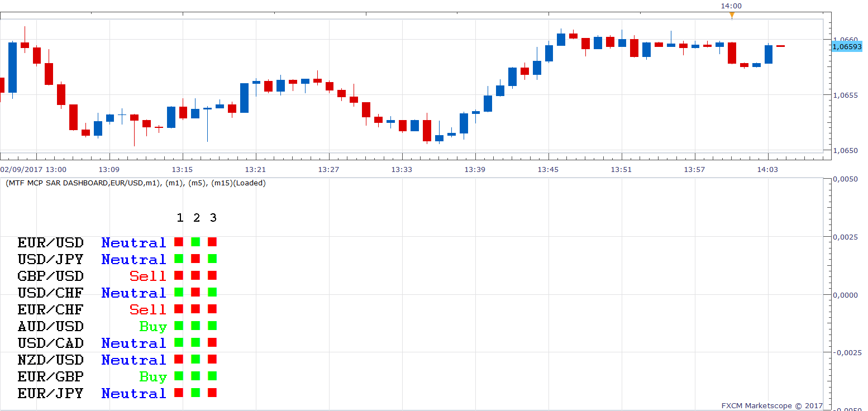Click the 02/09/2017 13:00 axis label
The height and width of the screenshot is (411, 868).
33,169
